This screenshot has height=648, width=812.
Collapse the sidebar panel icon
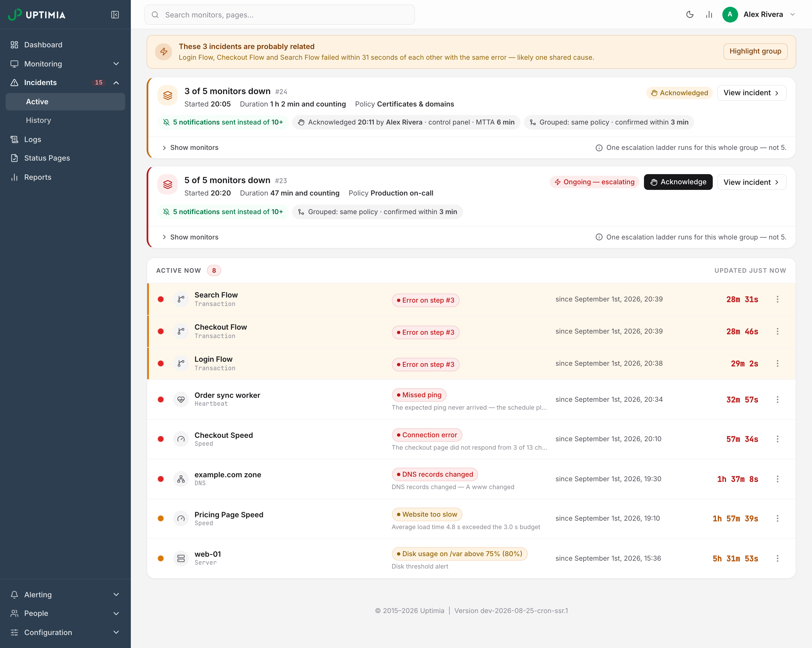click(115, 15)
